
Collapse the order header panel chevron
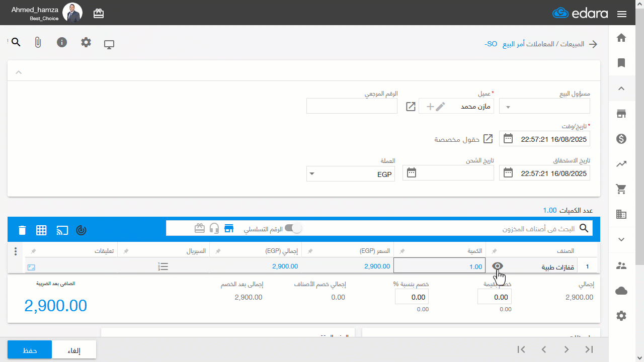coord(19,72)
